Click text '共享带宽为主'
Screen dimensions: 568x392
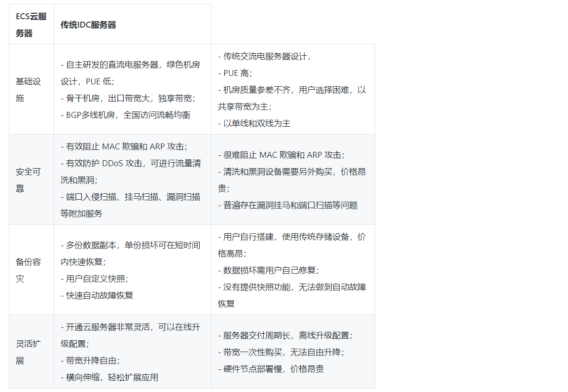coord(243,107)
